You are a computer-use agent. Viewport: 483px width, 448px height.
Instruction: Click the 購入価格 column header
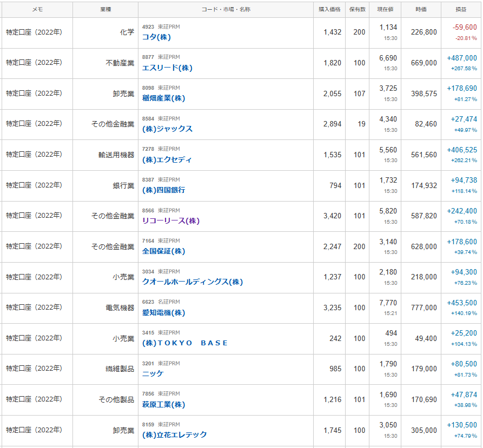tap(329, 9)
